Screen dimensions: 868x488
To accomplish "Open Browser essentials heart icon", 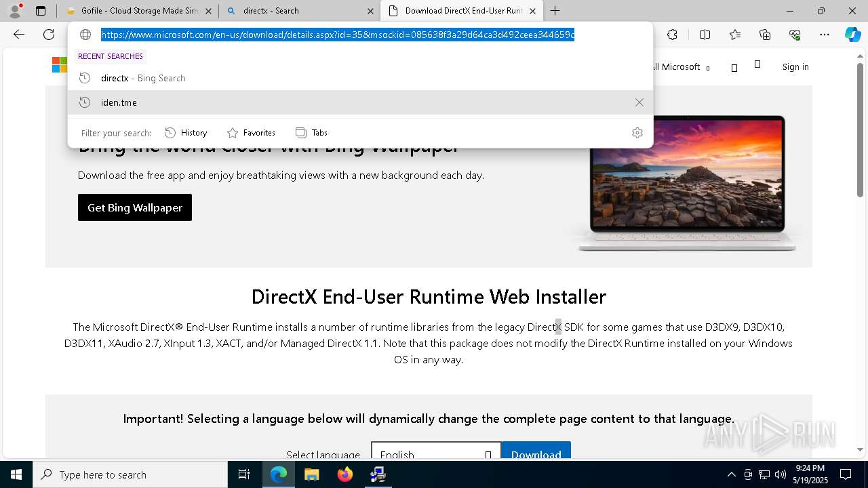I will [795, 35].
